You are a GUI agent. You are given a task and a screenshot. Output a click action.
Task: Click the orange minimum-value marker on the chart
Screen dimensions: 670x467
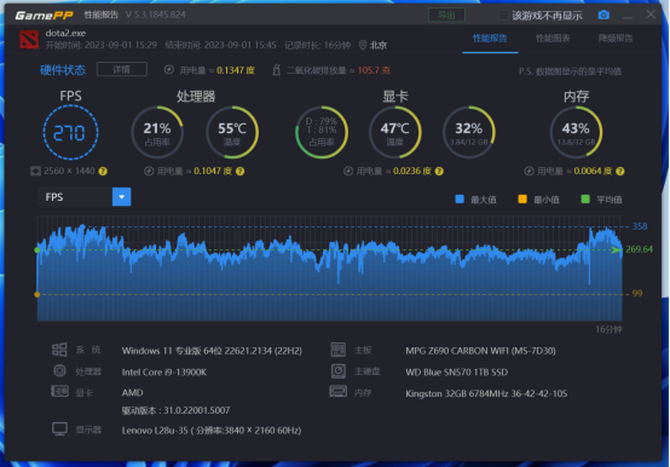[x=37, y=294]
